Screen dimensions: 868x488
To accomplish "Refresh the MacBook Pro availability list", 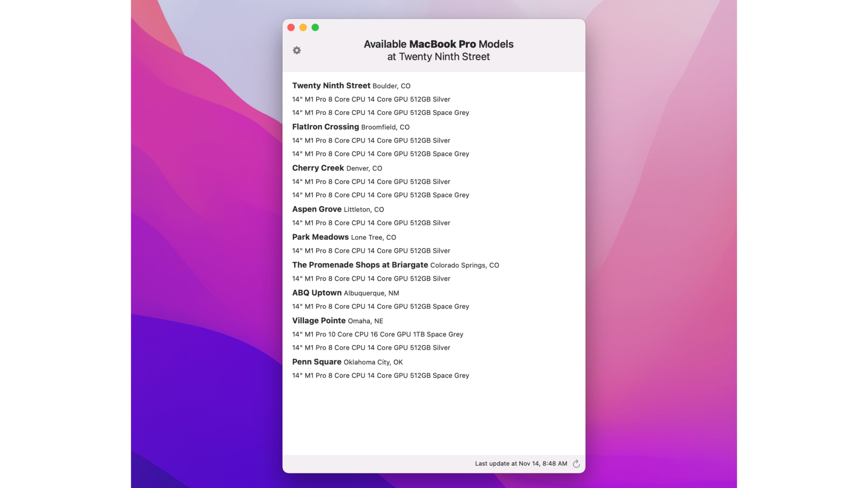I will (x=577, y=463).
